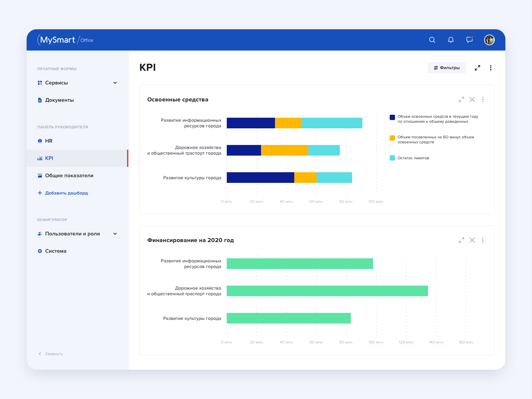Open options for Финансирование на 2020 год card
The width and height of the screenshot is (532, 399).
coord(483,240)
